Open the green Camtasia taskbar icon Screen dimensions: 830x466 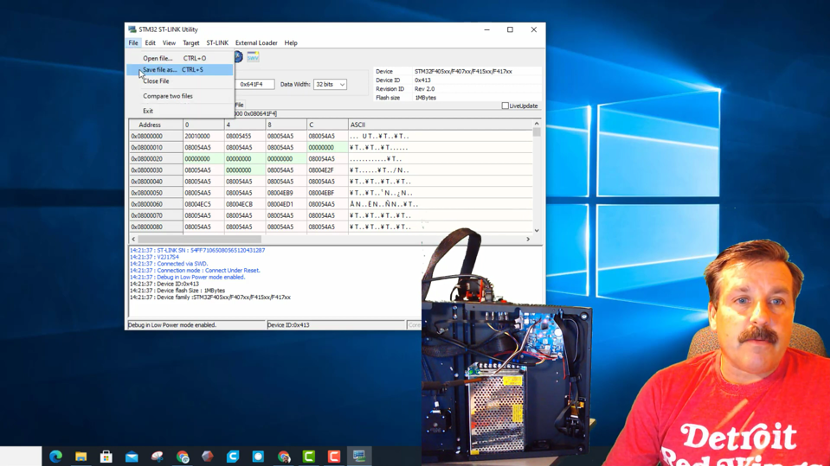tap(309, 456)
